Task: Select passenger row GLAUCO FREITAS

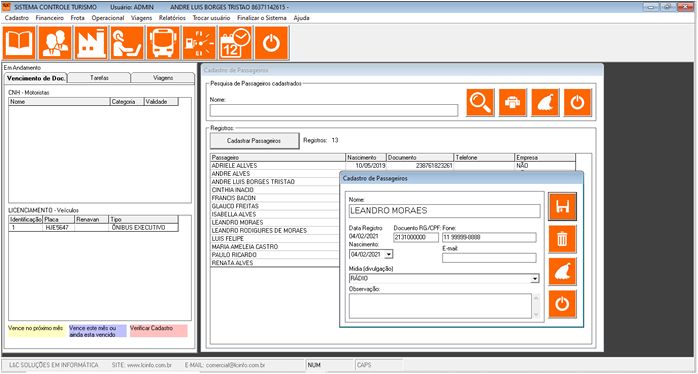Action: coord(275,206)
